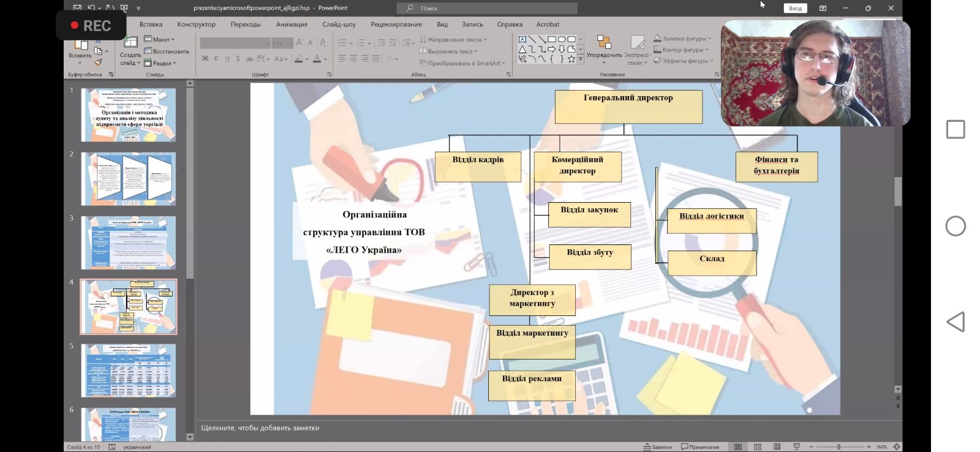Image resolution: width=980 pixels, height=452 pixels.
Task: Click Increase Font Size icon
Action: [x=300, y=42]
